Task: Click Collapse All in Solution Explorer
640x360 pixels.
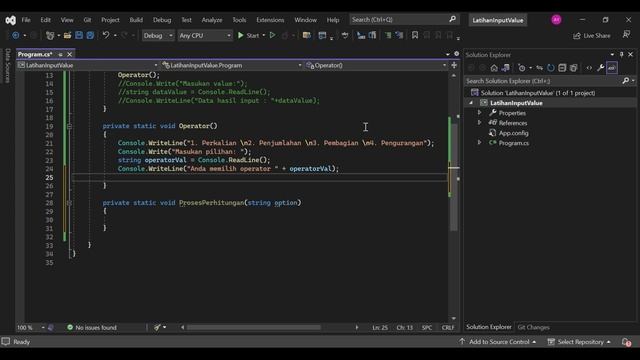Action: [562, 68]
